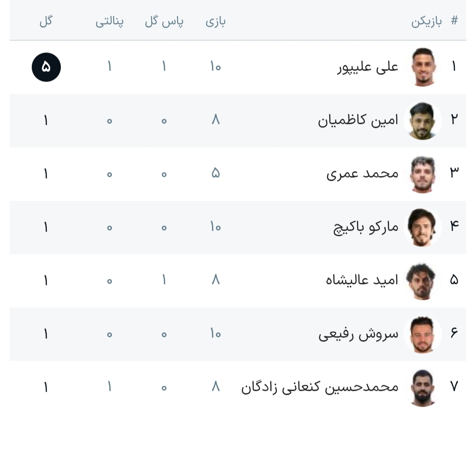The image size is (476, 454).
Task: Click the highlighted 5 goals badge
Action: coord(46,67)
